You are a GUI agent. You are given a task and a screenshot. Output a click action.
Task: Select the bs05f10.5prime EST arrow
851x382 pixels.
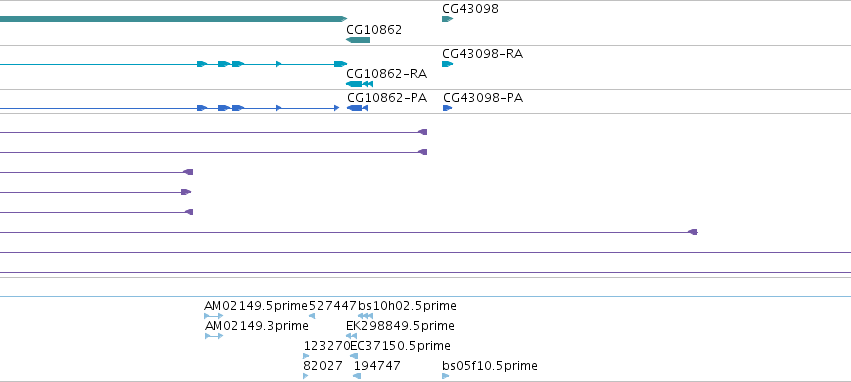click(446, 376)
